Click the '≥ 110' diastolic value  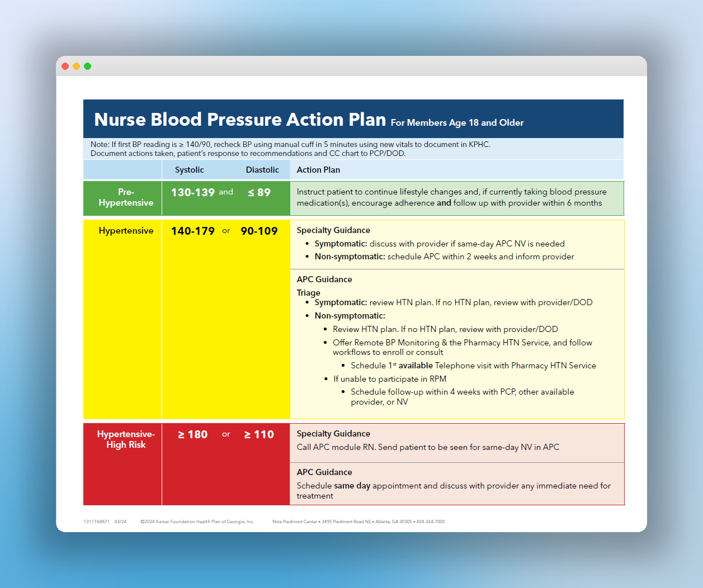[259, 434]
